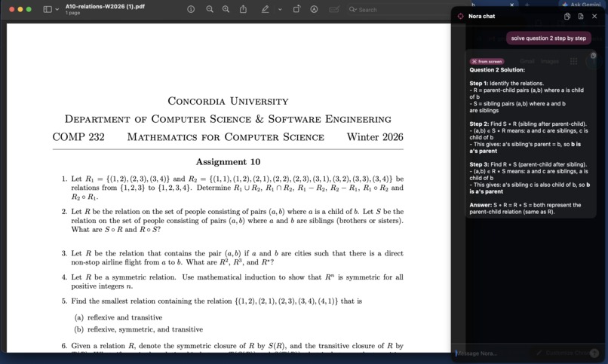Viewport: 608px width, 364px height.
Task: Click the 'COMP 232' course code
Action: click(78, 137)
